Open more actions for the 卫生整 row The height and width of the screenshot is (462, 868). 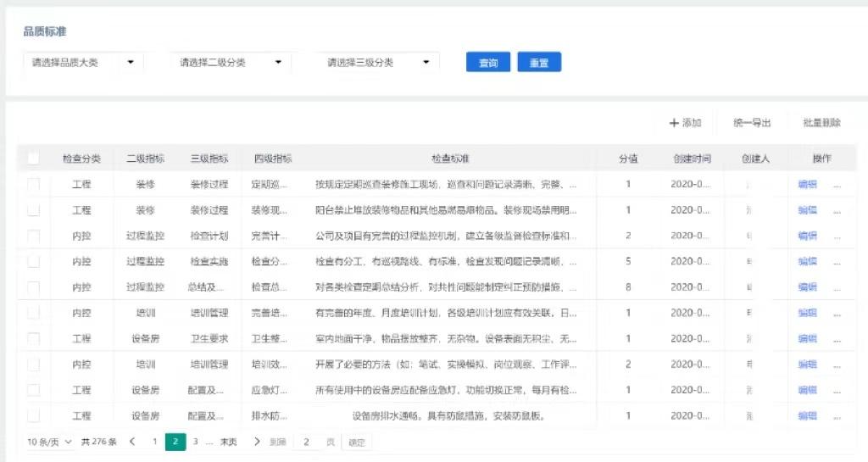pyautogui.click(x=837, y=340)
